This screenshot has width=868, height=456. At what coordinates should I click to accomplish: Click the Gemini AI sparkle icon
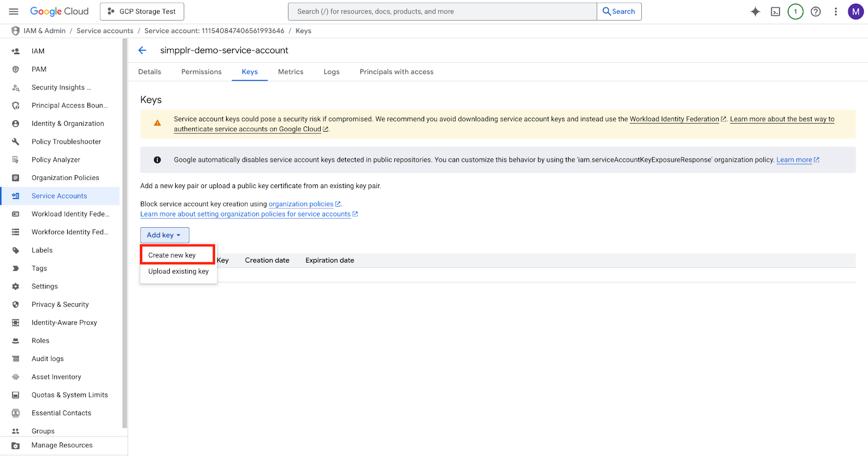(755, 11)
